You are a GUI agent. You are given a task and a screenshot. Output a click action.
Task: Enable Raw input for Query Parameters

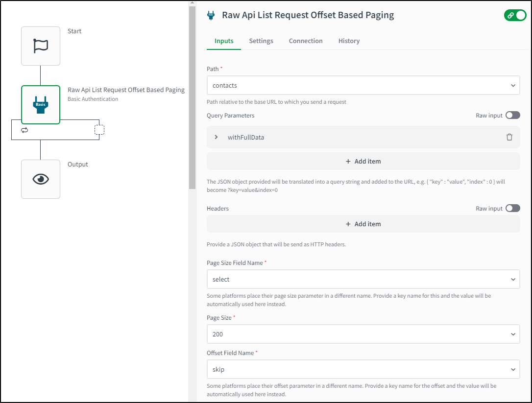coord(513,115)
